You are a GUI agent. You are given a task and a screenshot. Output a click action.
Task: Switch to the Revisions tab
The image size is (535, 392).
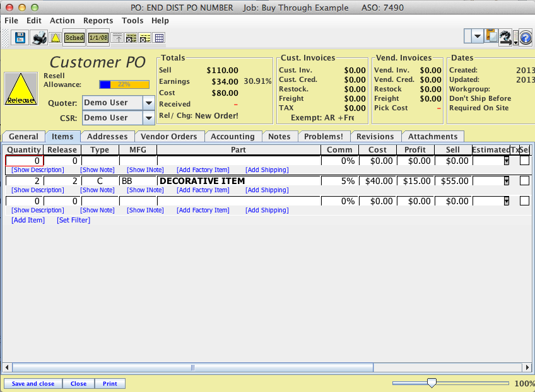tap(375, 136)
